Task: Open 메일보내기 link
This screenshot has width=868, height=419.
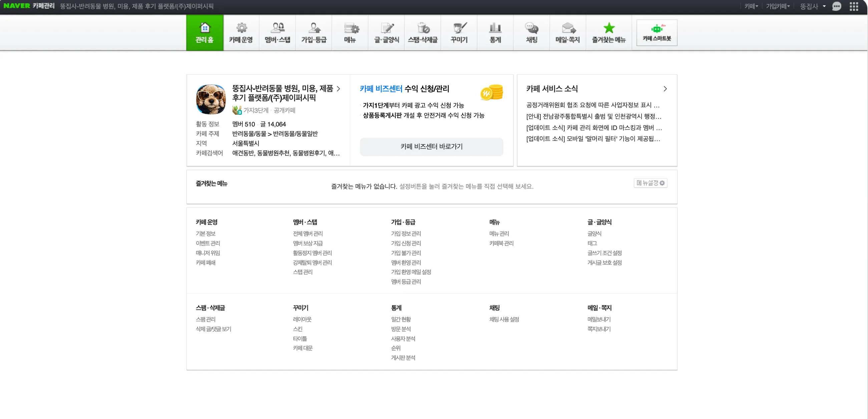Action: pyautogui.click(x=599, y=319)
